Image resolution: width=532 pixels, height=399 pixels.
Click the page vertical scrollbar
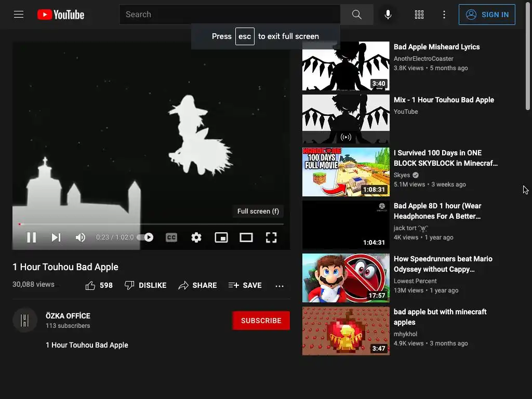[528, 56]
